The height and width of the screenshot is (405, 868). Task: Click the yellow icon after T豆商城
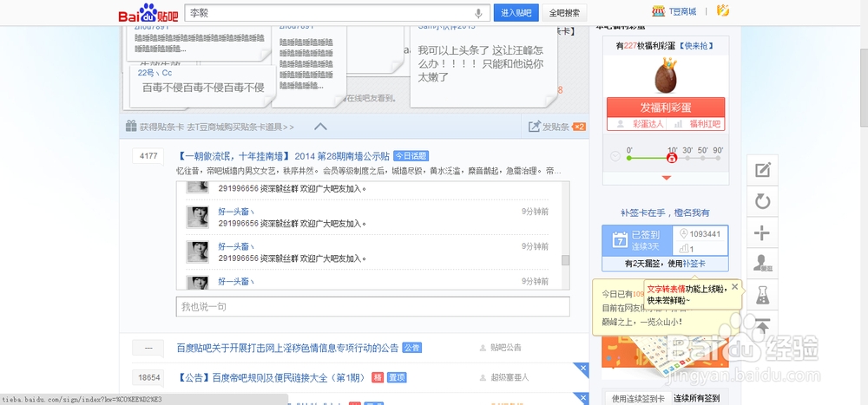pos(722,10)
